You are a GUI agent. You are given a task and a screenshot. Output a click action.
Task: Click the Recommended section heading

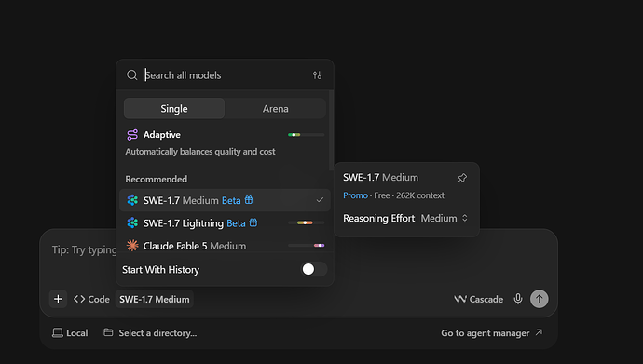click(x=157, y=179)
